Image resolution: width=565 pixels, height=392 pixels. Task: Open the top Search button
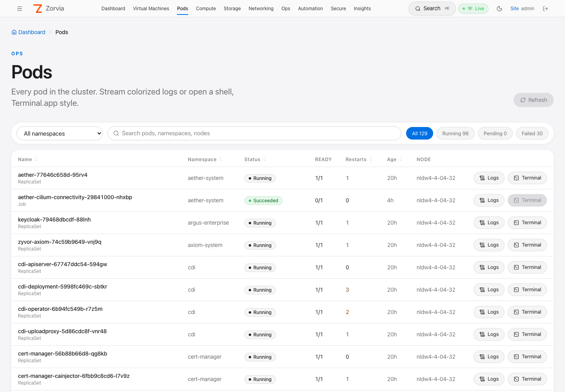click(x=432, y=9)
